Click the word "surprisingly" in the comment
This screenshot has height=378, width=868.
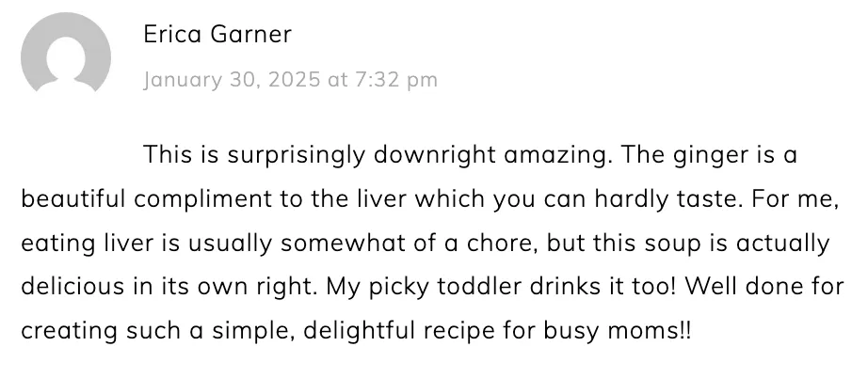point(297,155)
